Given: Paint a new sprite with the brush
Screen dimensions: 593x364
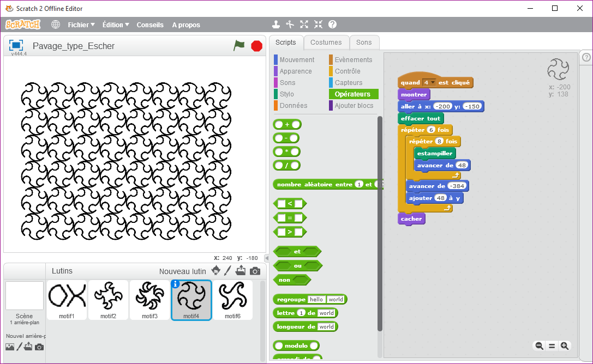Looking at the screenshot, I should 228,271.
